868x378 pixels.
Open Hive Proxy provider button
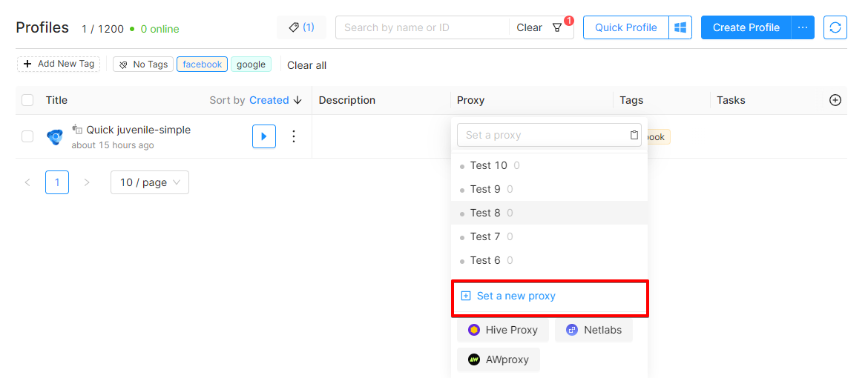pos(503,331)
